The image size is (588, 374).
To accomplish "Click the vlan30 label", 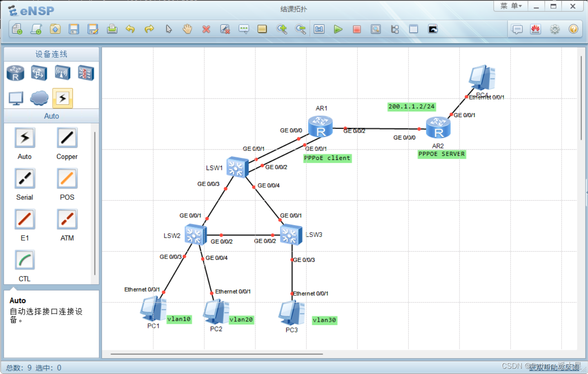I will pyautogui.click(x=325, y=320).
